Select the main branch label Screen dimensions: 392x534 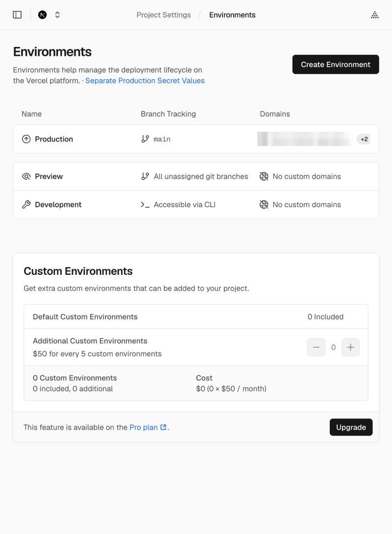click(x=162, y=139)
